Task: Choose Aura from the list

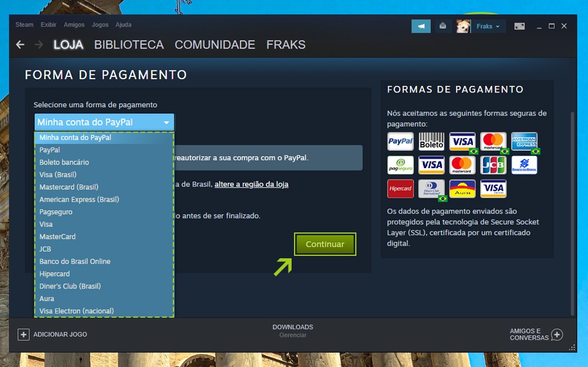Action: click(104, 299)
